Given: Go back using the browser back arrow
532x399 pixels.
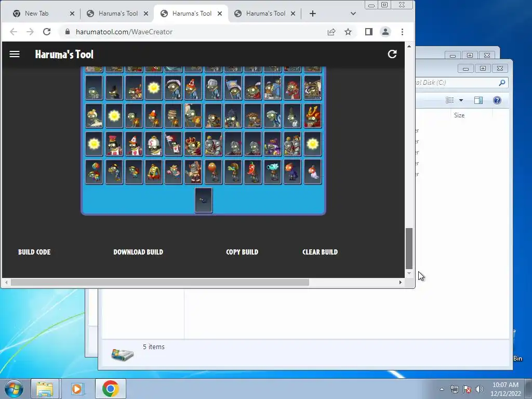Looking at the screenshot, I should tap(14, 32).
